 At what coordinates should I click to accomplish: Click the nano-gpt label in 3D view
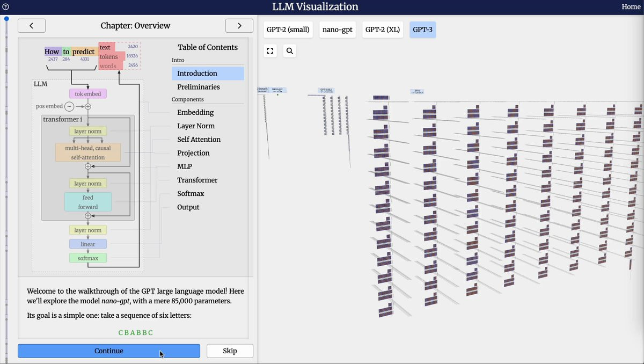[x=277, y=90]
